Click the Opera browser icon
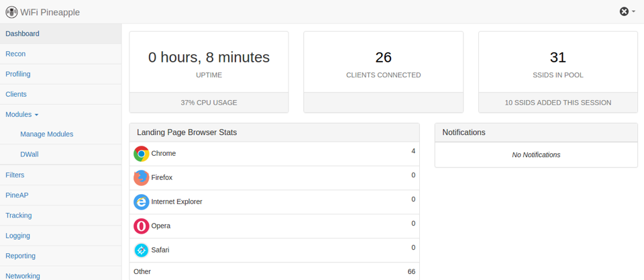This screenshot has width=644, height=280. tap(142, 226)
